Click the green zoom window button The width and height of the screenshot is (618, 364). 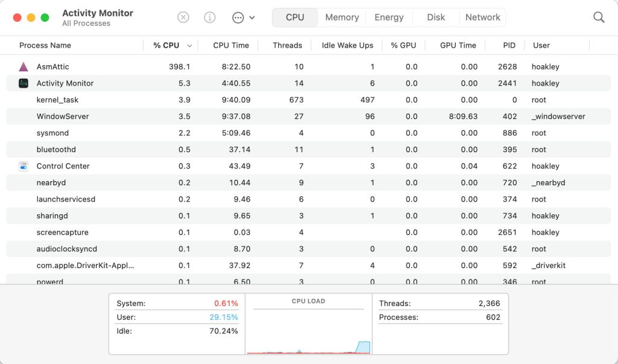point(45,18)
